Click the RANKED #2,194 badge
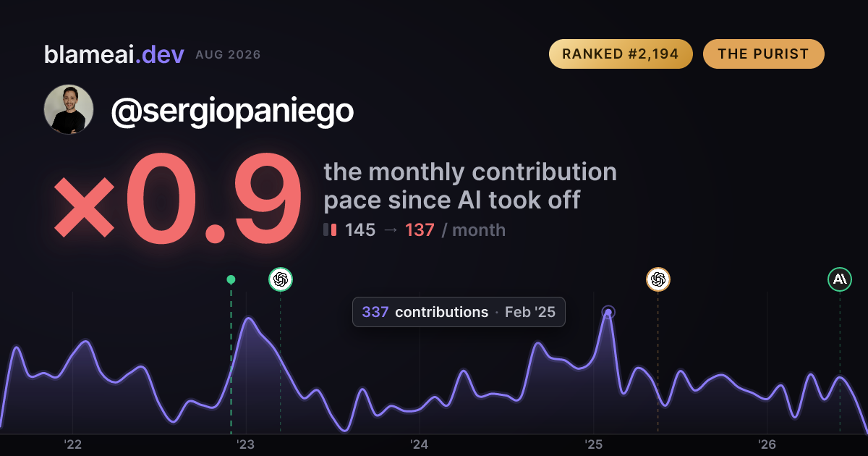 (621, 54)
